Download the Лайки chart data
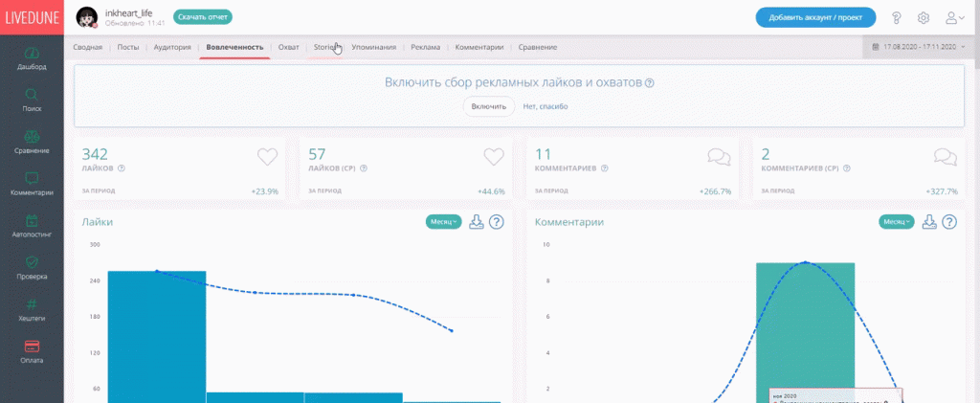The height and width of the screenshot is (403, 980). (476, 222)
